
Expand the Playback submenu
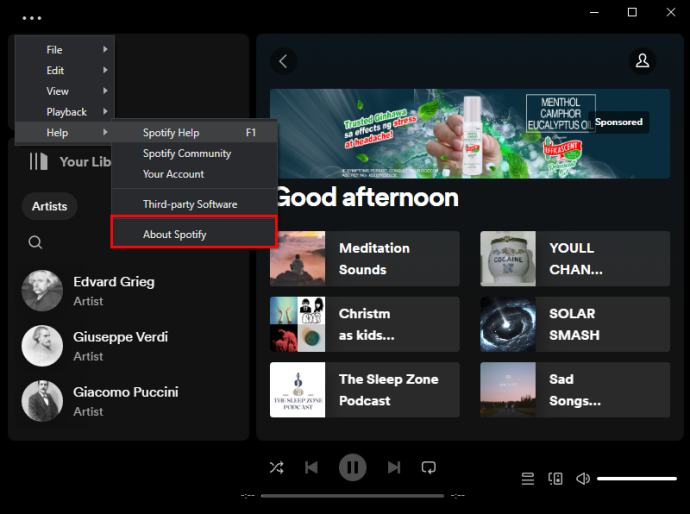(65, 112)
